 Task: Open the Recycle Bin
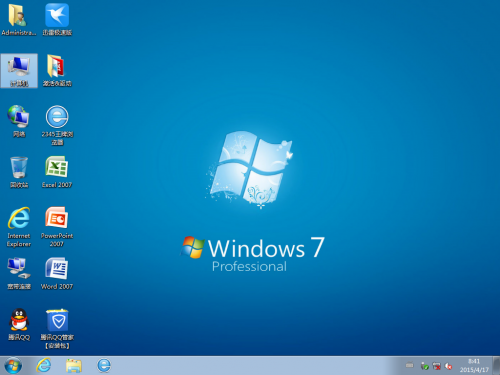point(19,172)
